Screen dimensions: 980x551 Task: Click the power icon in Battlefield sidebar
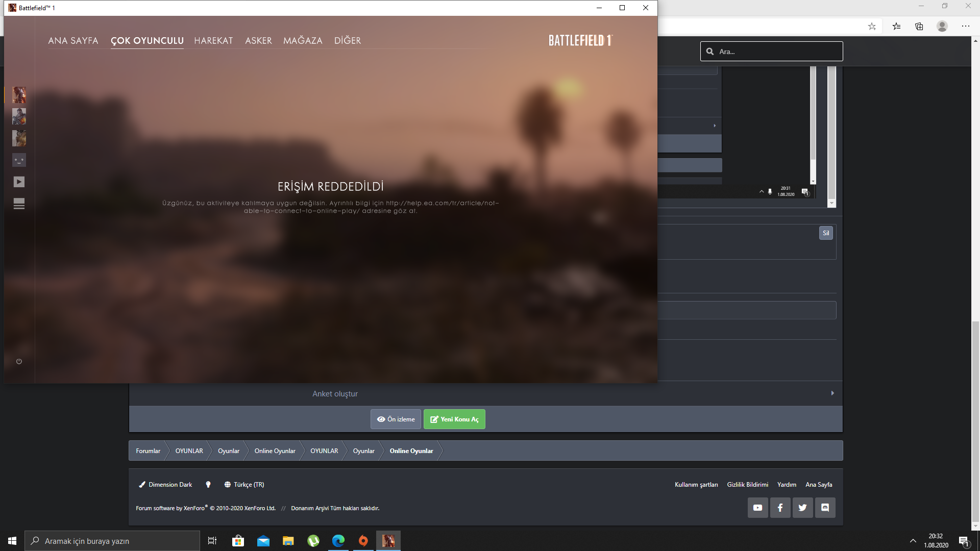[x=19, y=361]
